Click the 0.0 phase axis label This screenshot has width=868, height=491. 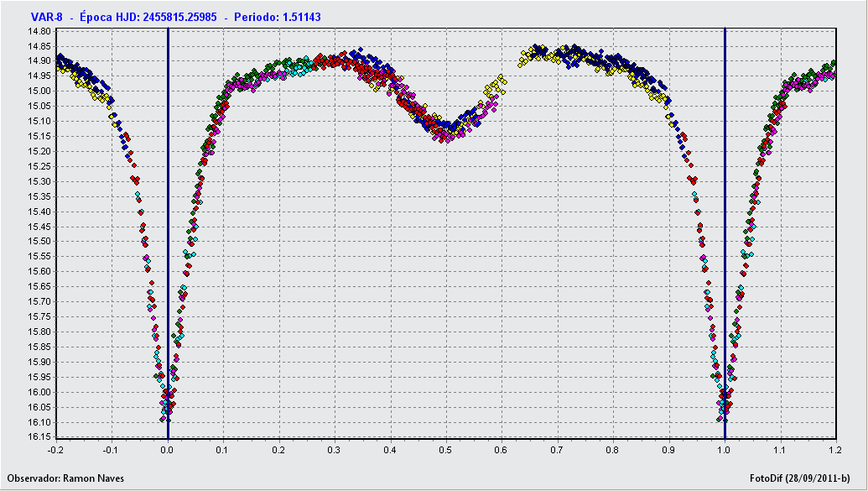tap(167, 450)
